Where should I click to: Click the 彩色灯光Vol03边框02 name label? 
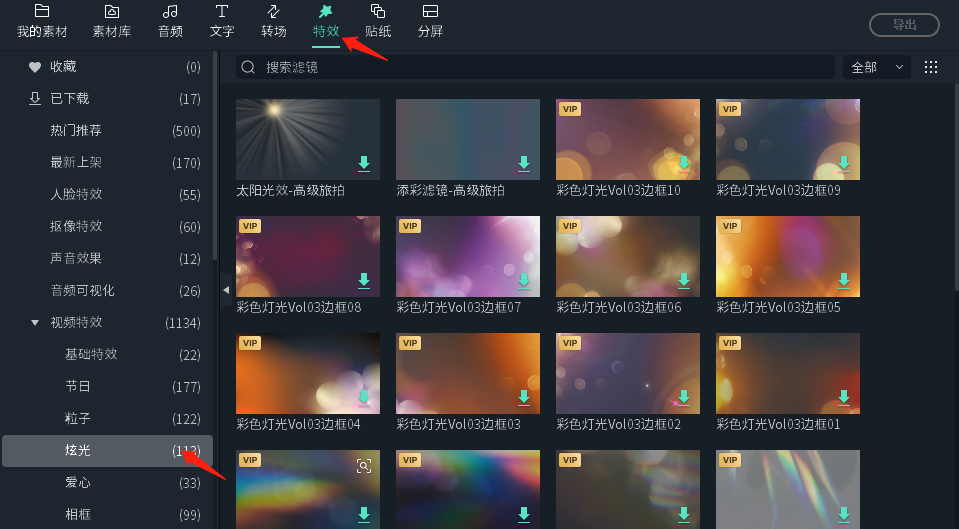pos(618,424)
